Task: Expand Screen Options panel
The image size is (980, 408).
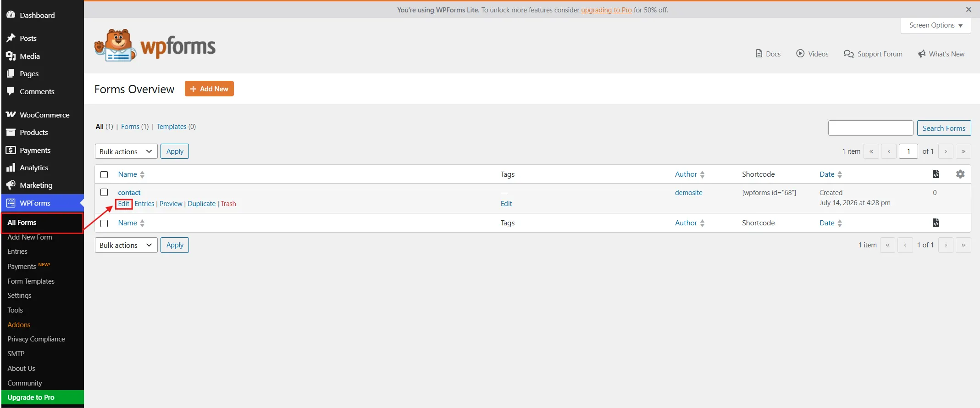Action: pos(936,25)
